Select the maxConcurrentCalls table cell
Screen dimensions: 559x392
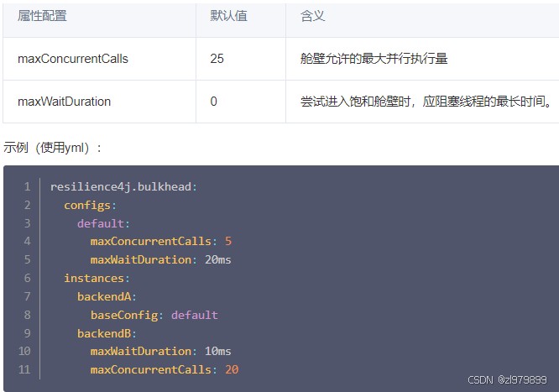click(x=73, y=59)
